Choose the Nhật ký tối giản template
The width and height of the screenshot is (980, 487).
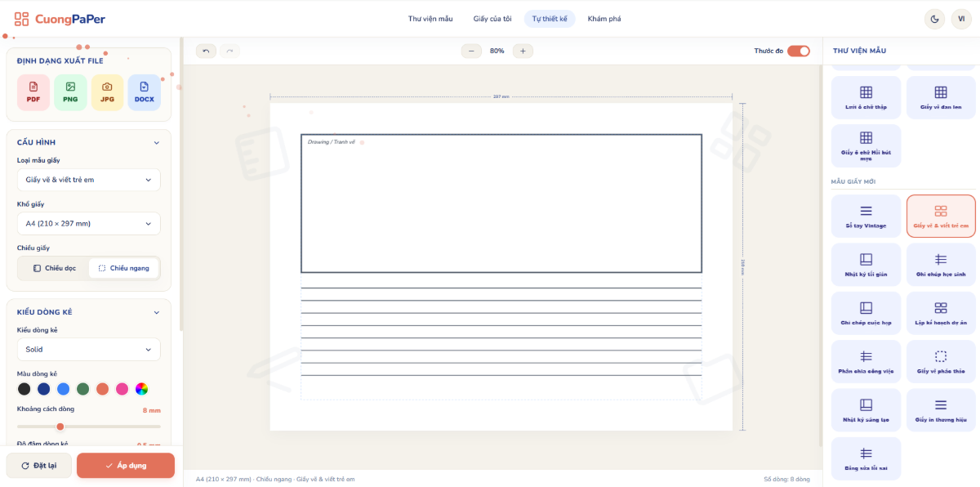(x=866, y=264)
